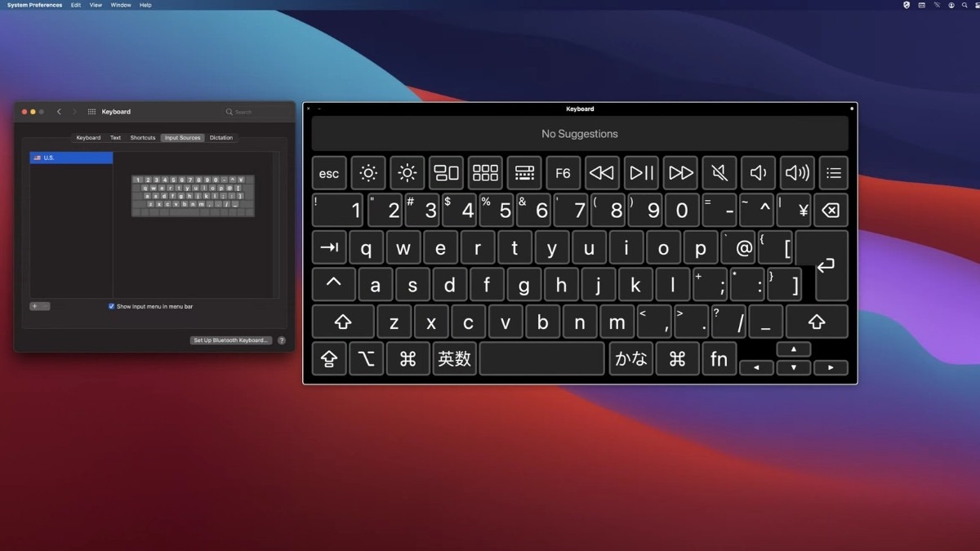The image size is (980, 551).
Task: Tap the number 5 key
Action: coord(496,211)
